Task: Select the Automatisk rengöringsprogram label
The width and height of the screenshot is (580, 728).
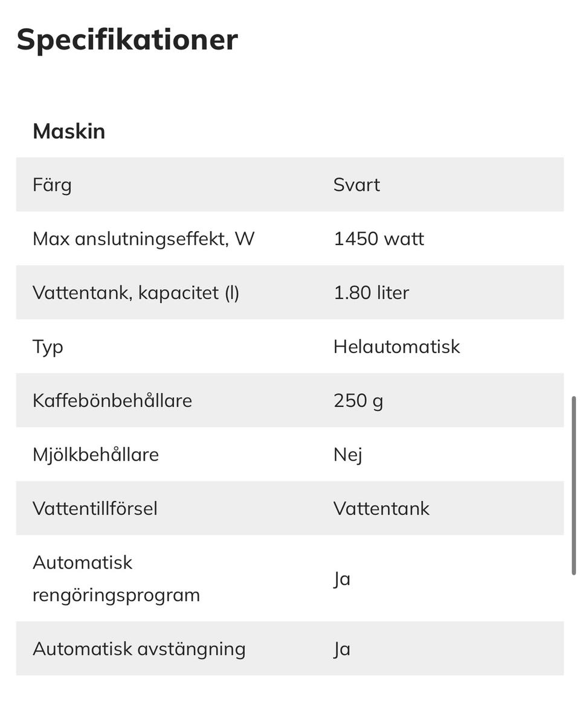Action: pos(116,578)
